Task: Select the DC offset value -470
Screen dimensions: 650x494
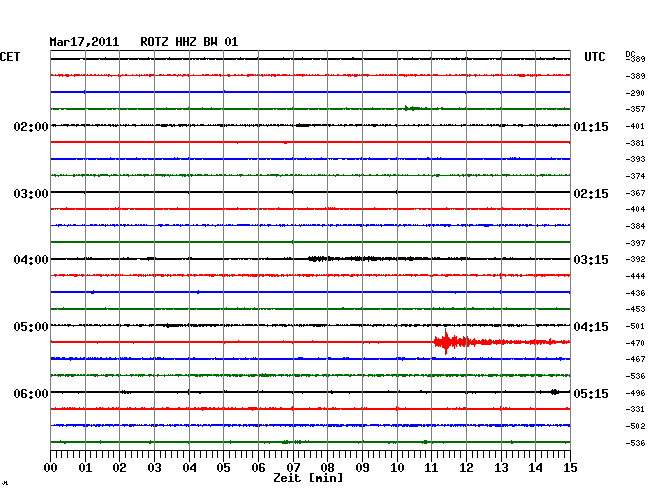Action: click(x=635, y=343)
